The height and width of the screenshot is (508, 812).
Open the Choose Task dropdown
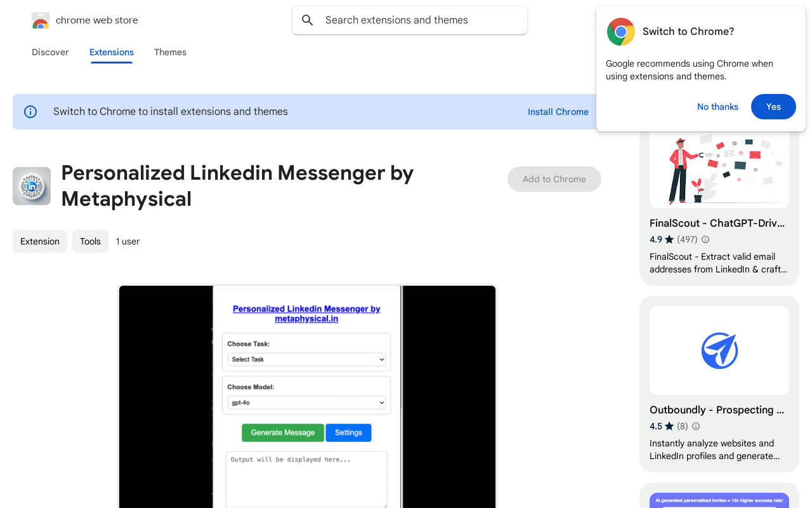tap(307, 359)
